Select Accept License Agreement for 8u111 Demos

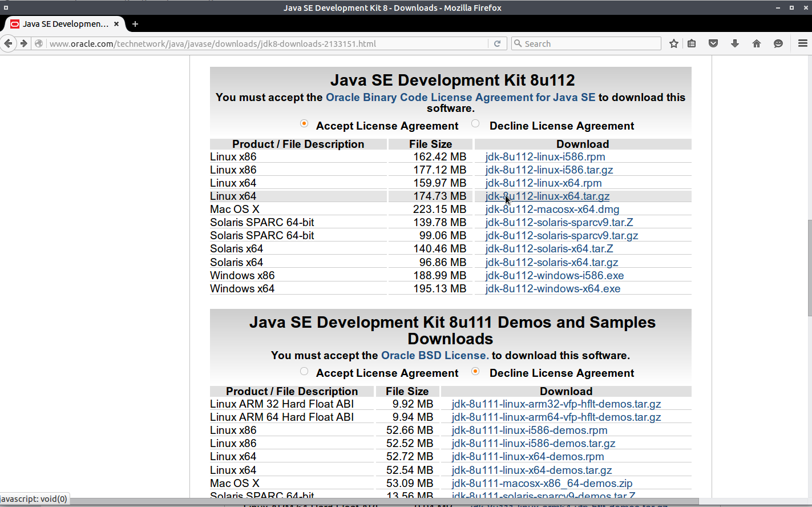click(x=304, y=371)
